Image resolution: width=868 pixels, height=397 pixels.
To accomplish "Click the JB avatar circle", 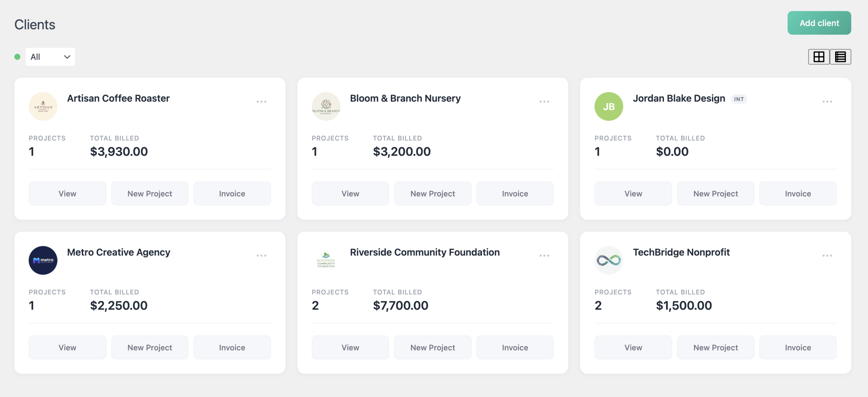I will (609, 106).
